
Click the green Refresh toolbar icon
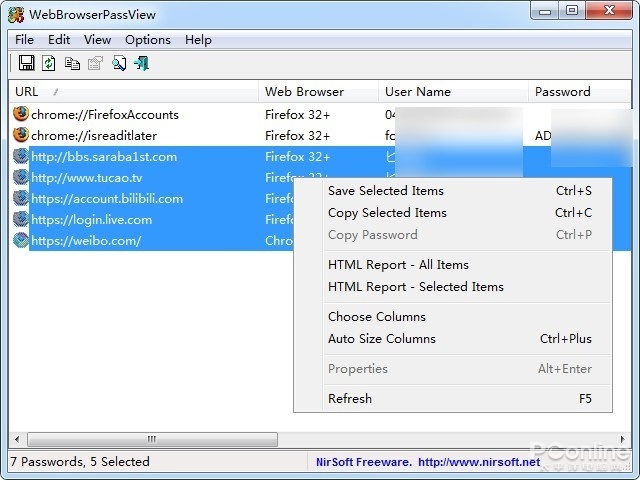(x=49, y=63)
